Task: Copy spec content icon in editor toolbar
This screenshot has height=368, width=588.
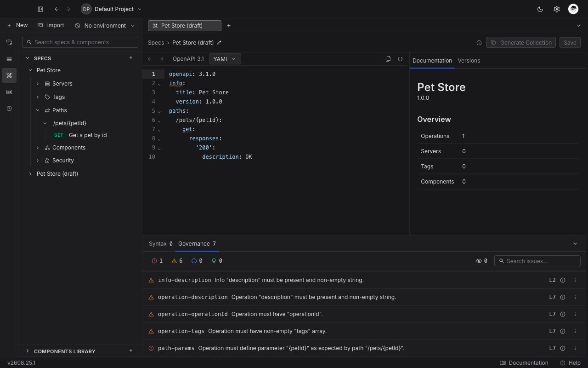Action: [388, 59]
